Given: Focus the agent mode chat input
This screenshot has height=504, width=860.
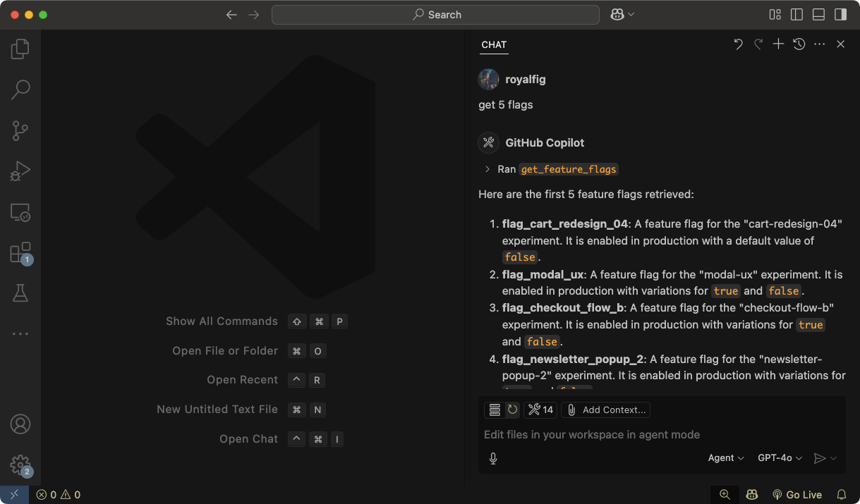Looking at the screenshot, I should coord(662,435).
